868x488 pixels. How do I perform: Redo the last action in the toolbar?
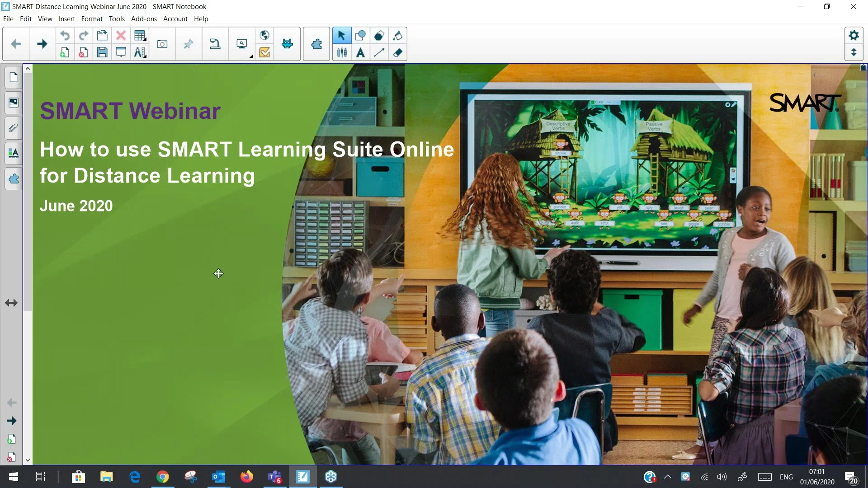pyautogui.click(x=83, y=35)
